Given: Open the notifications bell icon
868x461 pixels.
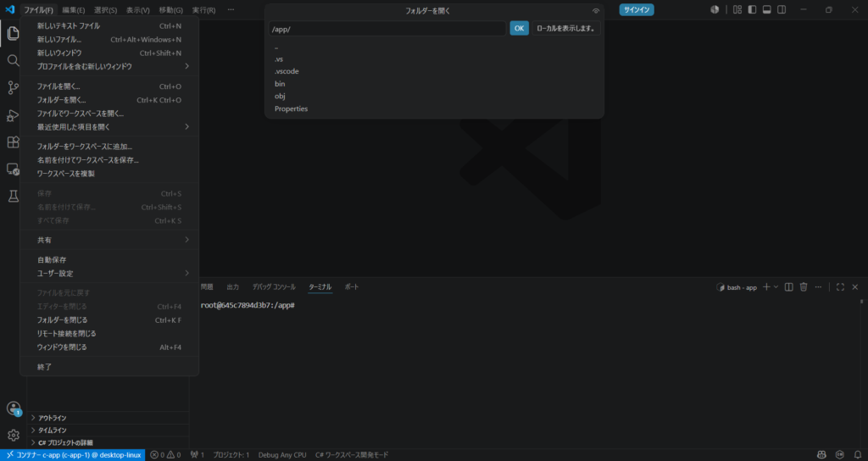Looking at the screenshot, I should point(858,455).
